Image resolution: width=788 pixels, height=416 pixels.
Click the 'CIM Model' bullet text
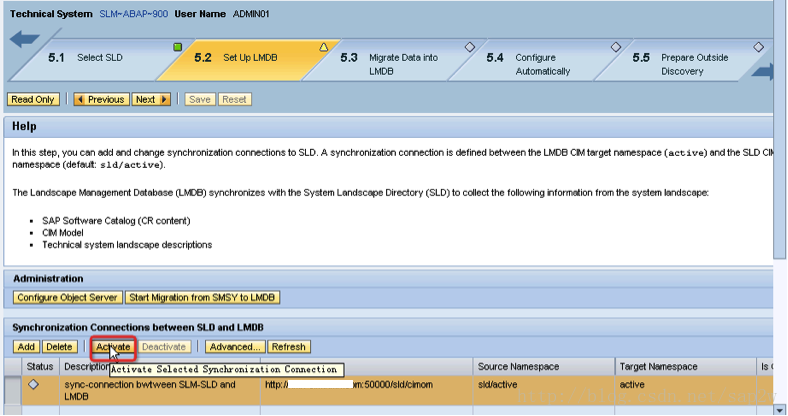pos(63,233)
